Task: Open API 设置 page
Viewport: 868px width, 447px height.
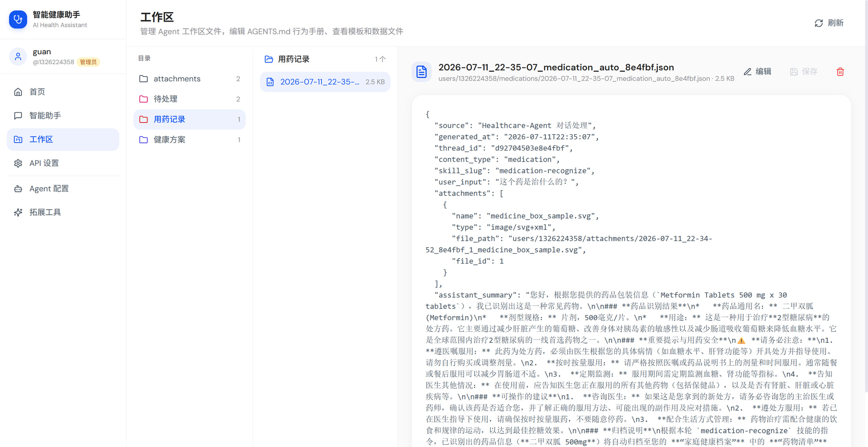Action: [63, 163]
